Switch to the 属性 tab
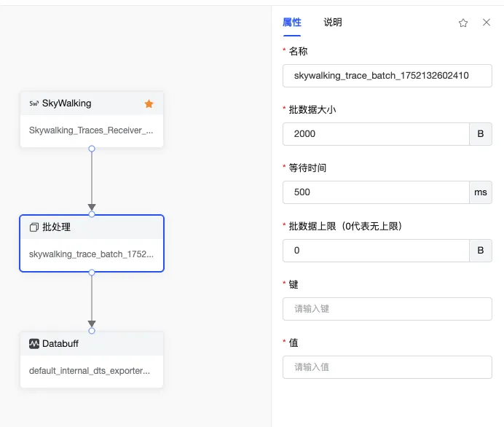 click(x=292, y=23)
